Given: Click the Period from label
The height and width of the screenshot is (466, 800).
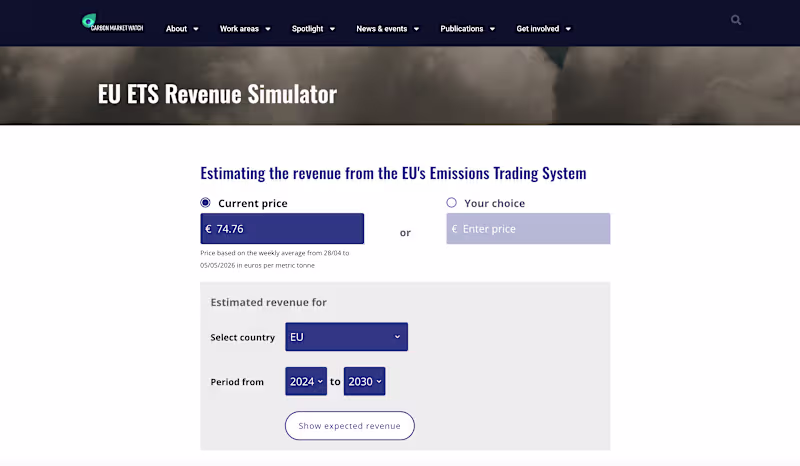Looking at the screenshot, I should 237,382.
